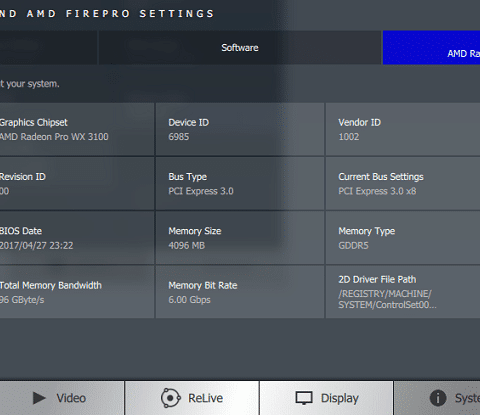The image size is (480, 415).
Task: Open the Video label in bottom bar
Action: point(71,398)
